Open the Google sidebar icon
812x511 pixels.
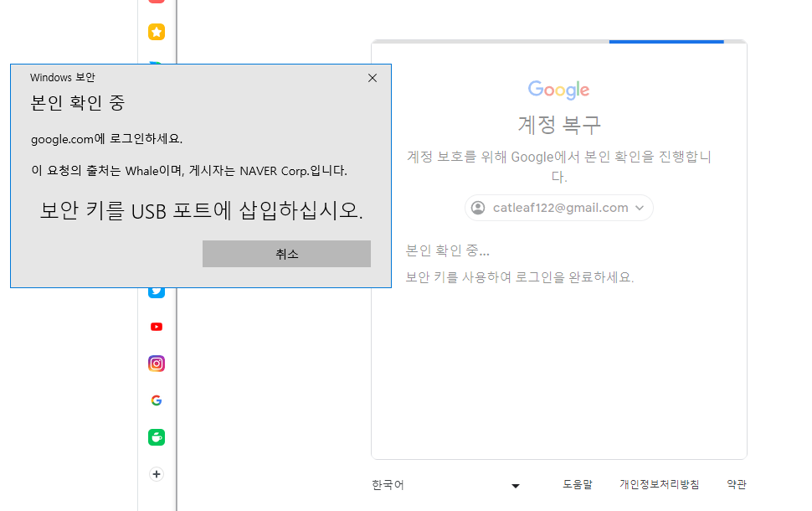(157, 400)
